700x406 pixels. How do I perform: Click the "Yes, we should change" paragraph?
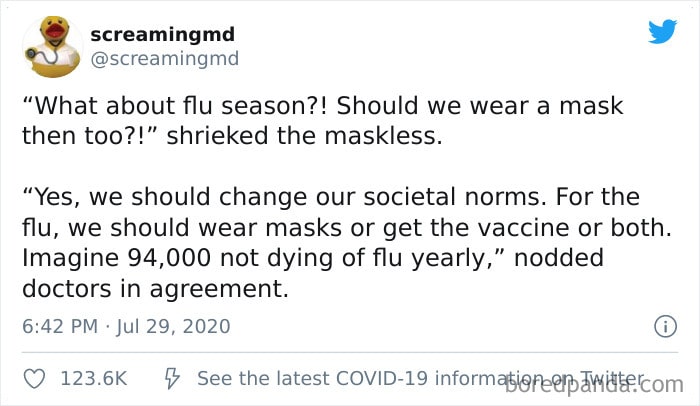coord(346,243)
